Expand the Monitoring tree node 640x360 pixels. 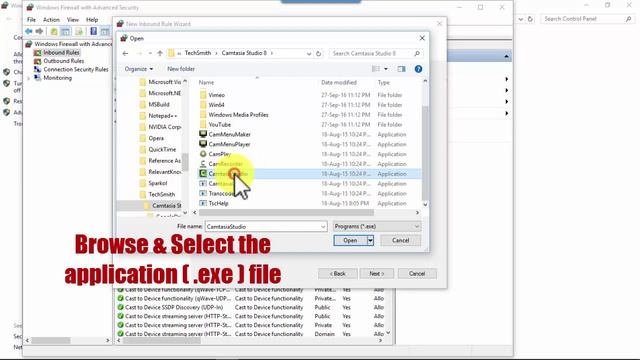(x=29, y=78)
